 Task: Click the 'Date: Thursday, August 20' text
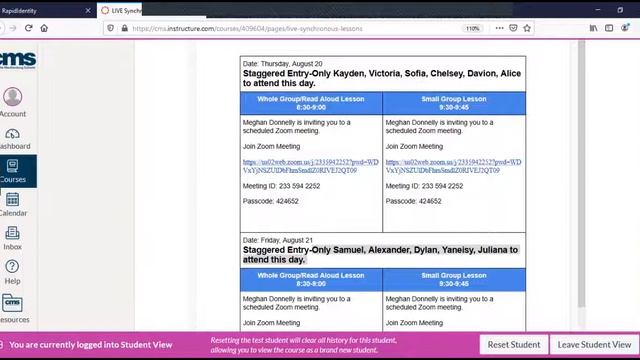click(x=282, y=64)
